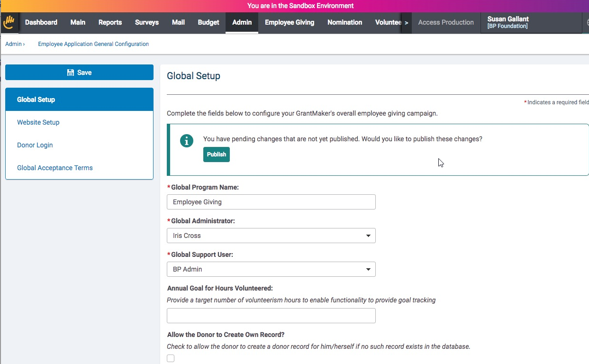This screenshot has width=589, height=364.
Task: Click the Annual Goal for Hours Volunteered field
Action: coord(271,316)
